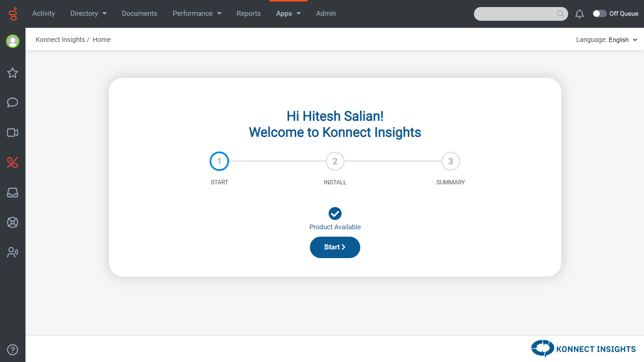
Task: Open the user profile avatar
Action: coord(13,41)
